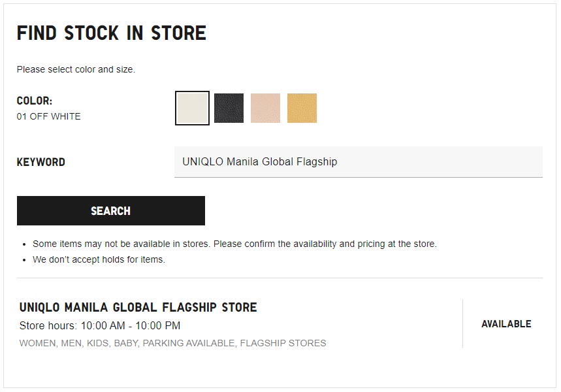The height and width of the screenshot is (392, 561).
Task: Click the store hours text
Action: tap(100, 325)
